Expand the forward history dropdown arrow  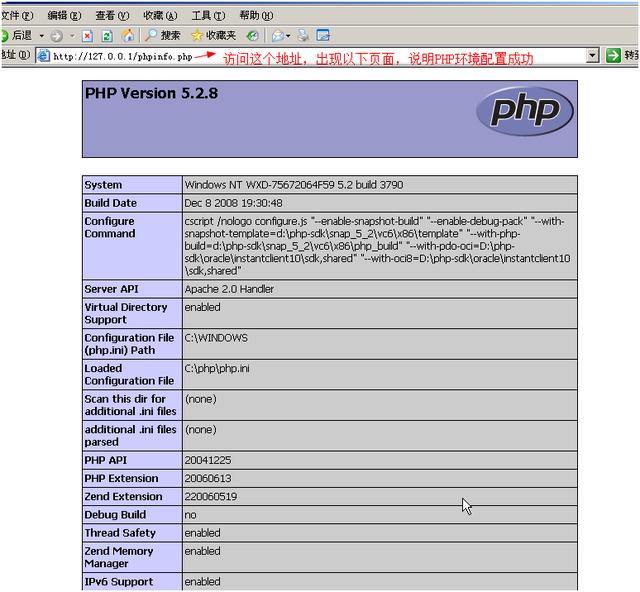click(72, 36)
